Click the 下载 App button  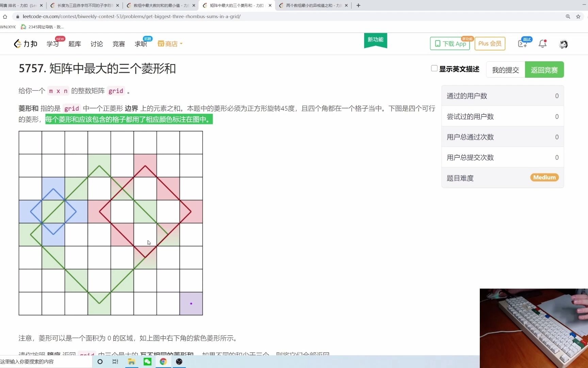click(450, 44)
